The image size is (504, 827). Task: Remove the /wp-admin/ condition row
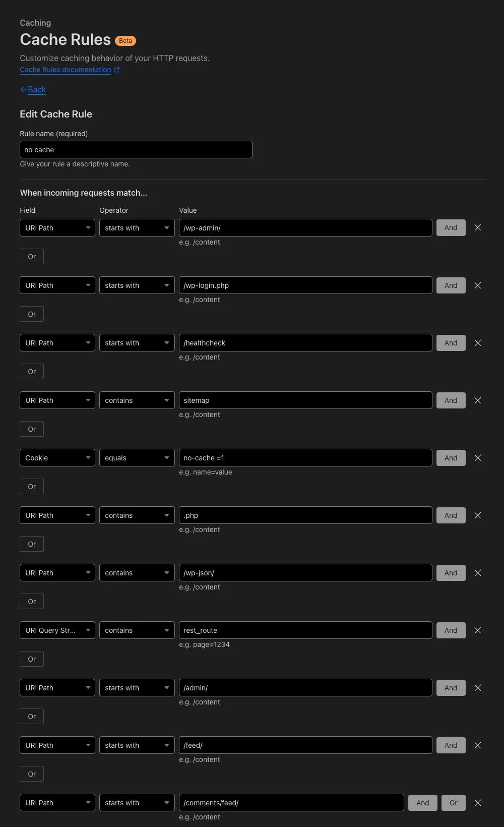tap(478, 228)
